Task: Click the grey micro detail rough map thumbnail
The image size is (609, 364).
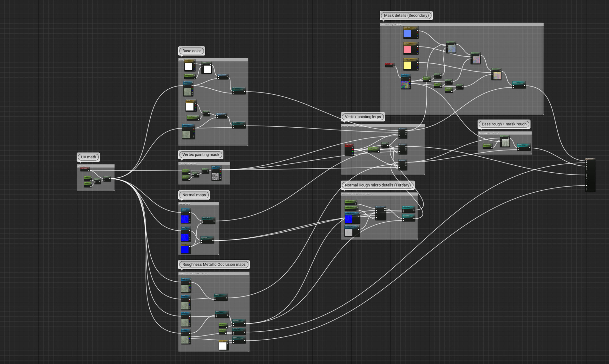Action: (349, 233)
